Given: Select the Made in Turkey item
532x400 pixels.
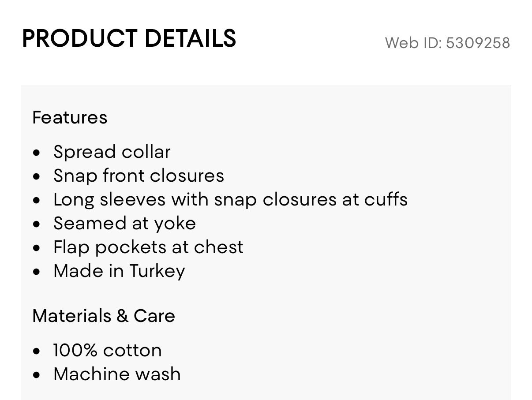Looking at the screenshot, I should tap(119, 271).
